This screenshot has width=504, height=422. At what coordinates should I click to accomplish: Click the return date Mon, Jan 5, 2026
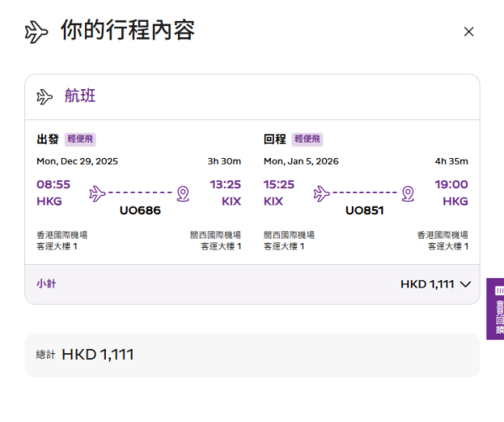point(302,161)
